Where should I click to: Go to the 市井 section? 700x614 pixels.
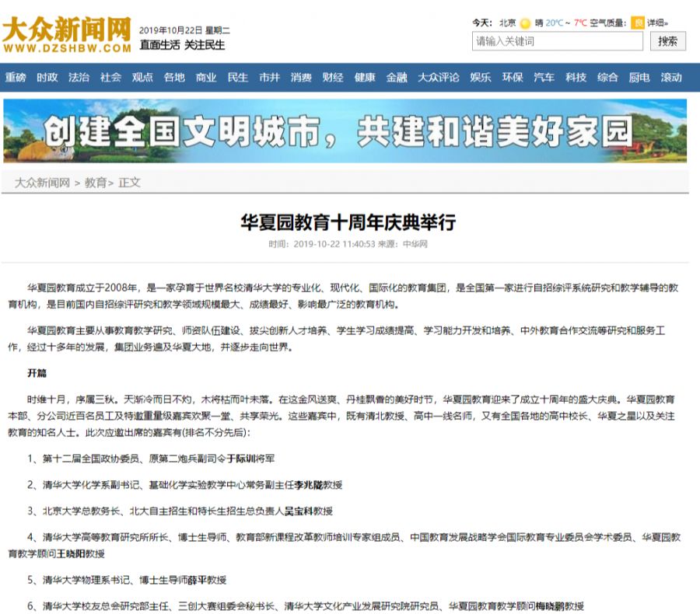pos(269,78)
